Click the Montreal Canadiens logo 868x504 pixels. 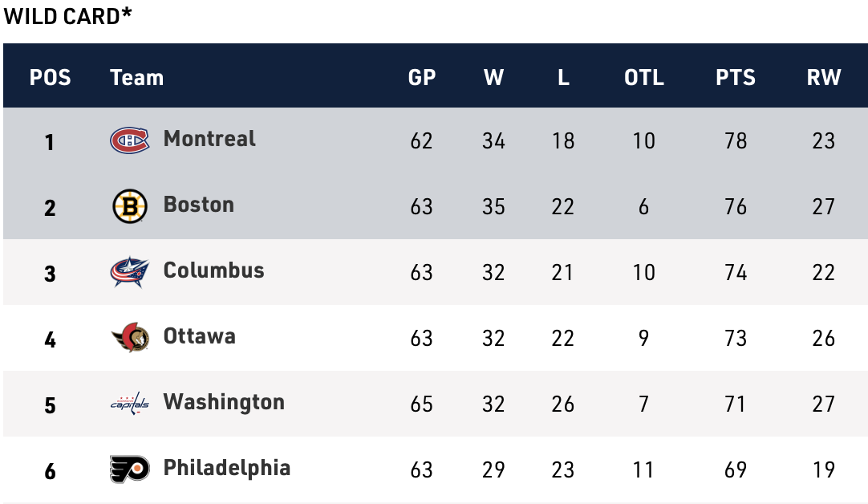click(129, 140)
